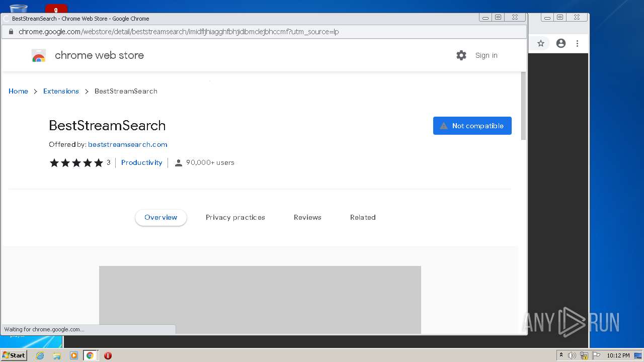Click the BestStreamSearch title heading
644x362 pixels.
[107, 125]
